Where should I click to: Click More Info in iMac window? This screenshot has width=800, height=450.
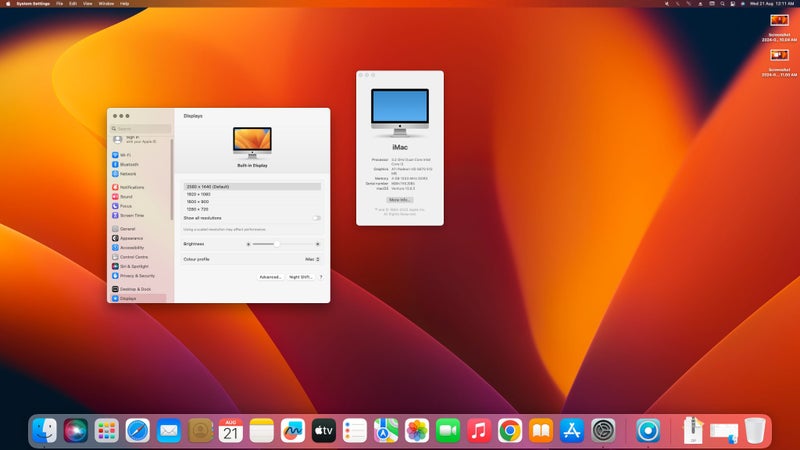point(399,200)
